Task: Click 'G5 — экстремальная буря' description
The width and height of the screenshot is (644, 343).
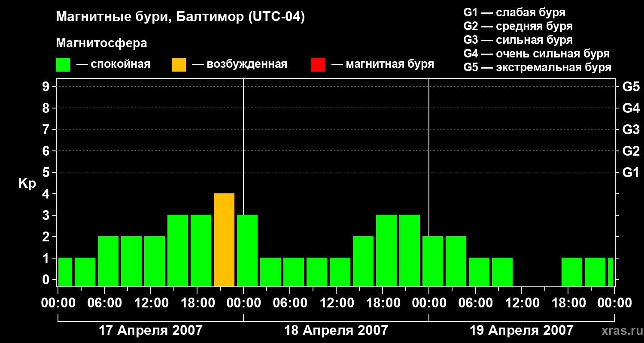Action: [537, 67]
